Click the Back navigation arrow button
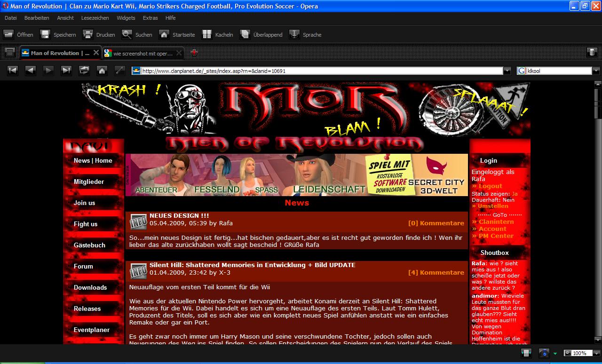The height and width of the screenshot is (364, 602). click(x=30, y=71)
